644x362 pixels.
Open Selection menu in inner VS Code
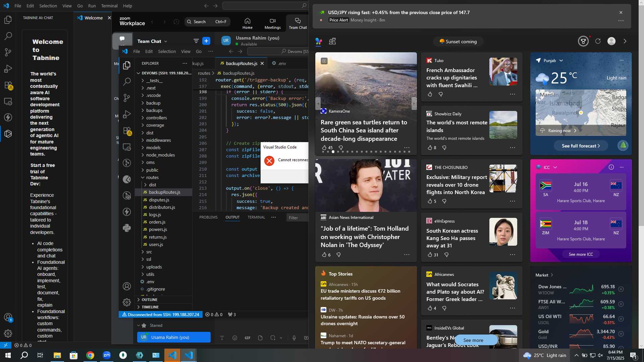(x=167, y=51)
